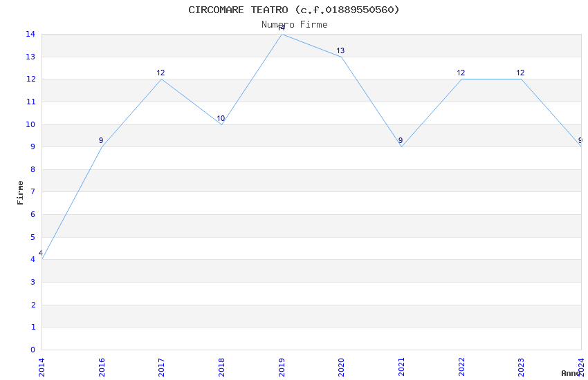Select the 2020 data point labeled 13
588x380 pixels.
click(x=340, y=50)
